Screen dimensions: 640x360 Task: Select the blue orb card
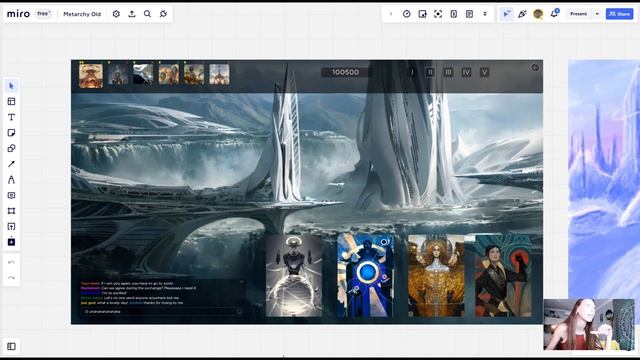point(366,276)
